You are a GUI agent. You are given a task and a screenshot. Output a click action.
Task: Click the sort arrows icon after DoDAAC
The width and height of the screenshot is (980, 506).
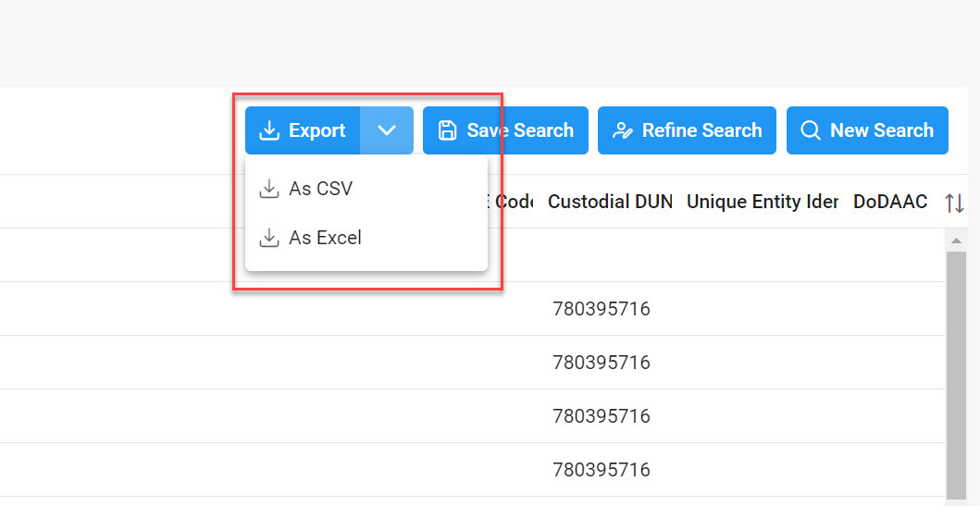[x=954, y=203]
